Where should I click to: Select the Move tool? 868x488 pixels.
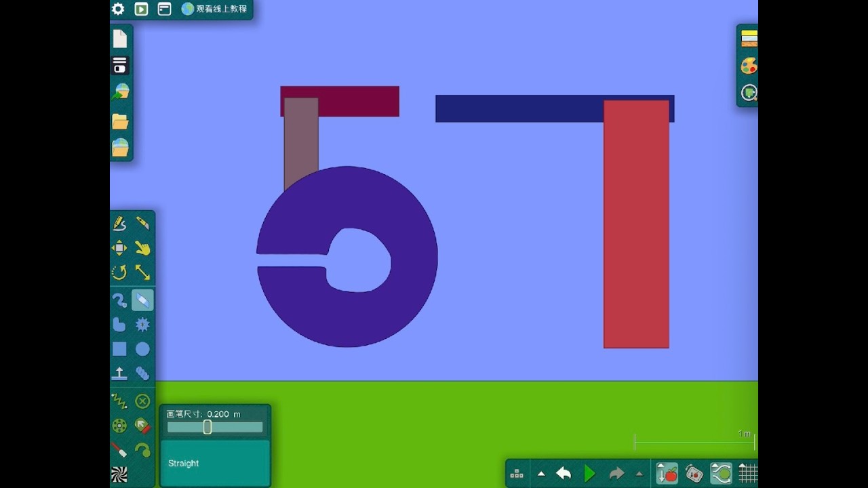coord(119,248)
